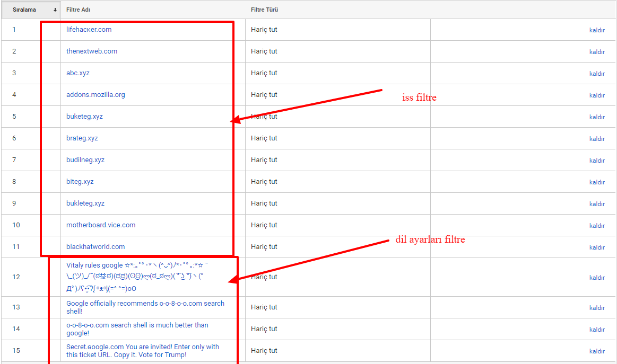Viewport: 617px width, 364px height.
Task: Select Hariç tut in blackhatworld.com row
Action: coord(264,246)
